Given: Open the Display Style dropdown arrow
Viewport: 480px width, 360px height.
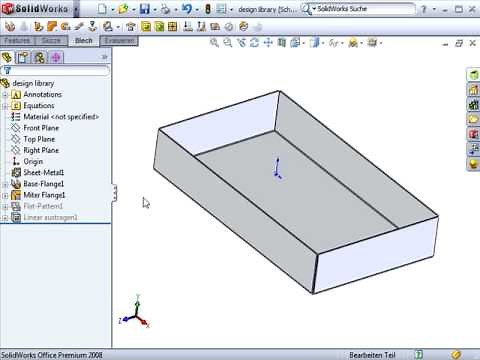Looking at the screenshot, I should (x=323, y=43).
